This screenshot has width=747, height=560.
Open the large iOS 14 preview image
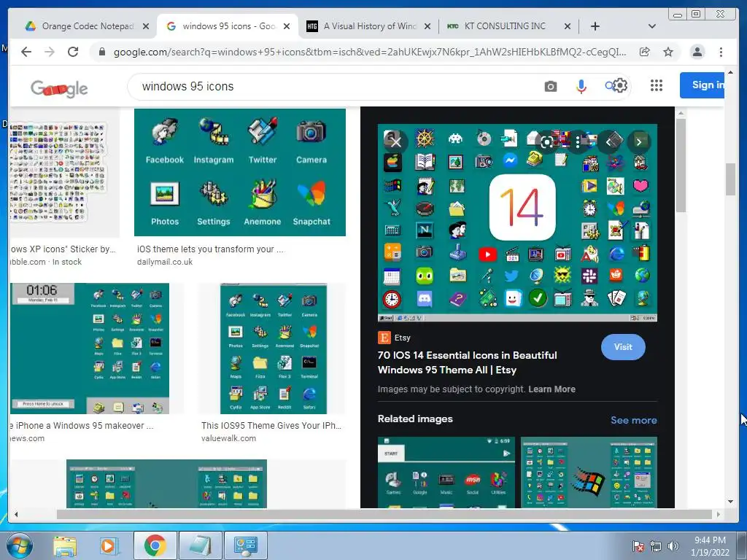coord(517,223)
